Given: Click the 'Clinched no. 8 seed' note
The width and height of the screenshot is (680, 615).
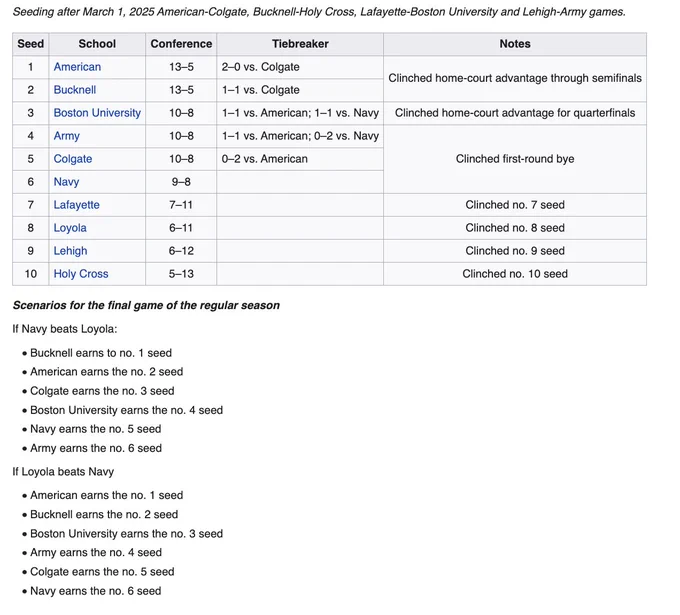Looking at the screenshot, I should [515, 228].
